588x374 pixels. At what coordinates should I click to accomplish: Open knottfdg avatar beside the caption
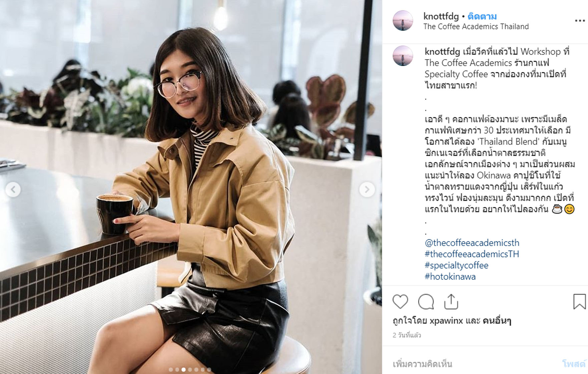(403, 56)
